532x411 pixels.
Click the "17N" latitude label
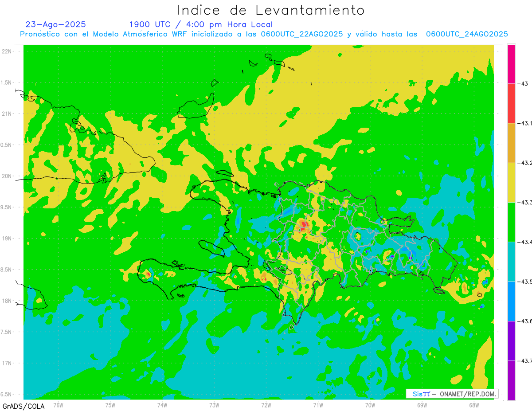pyautogui.click(x=8, y=363)
